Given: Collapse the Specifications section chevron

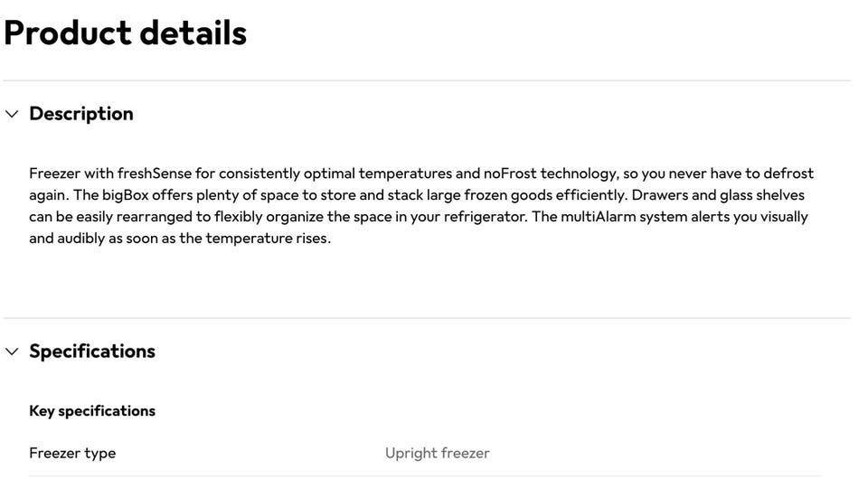Looking at the screenshot, I should tap(12, 352).
